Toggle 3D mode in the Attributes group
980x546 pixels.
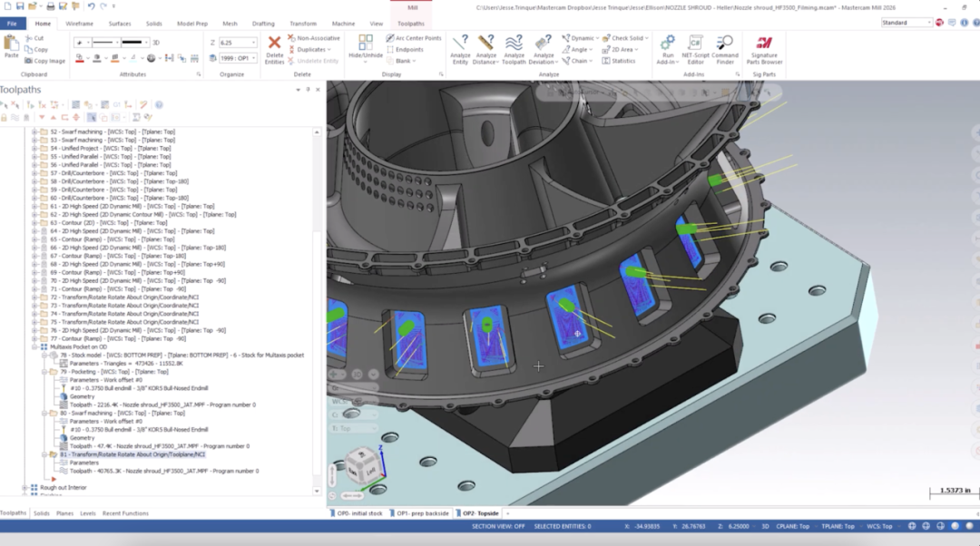(156, 43)
